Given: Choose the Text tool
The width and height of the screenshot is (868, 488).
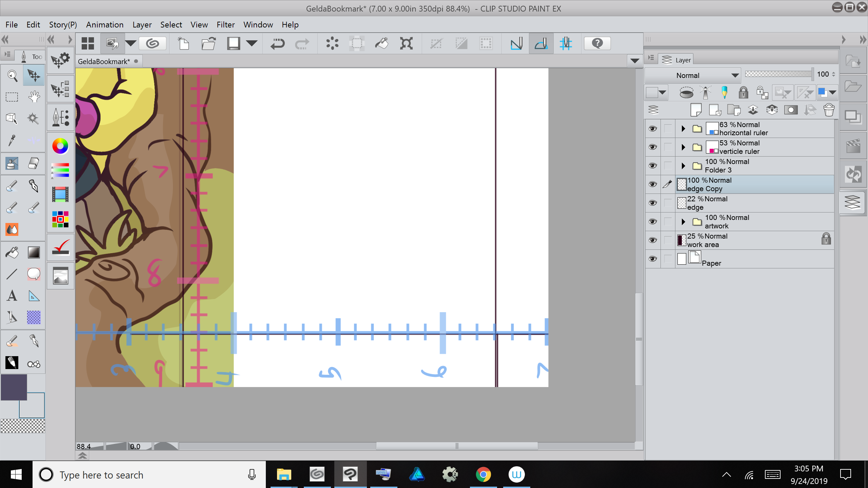Looking at the screenshot, I should 12,296.
